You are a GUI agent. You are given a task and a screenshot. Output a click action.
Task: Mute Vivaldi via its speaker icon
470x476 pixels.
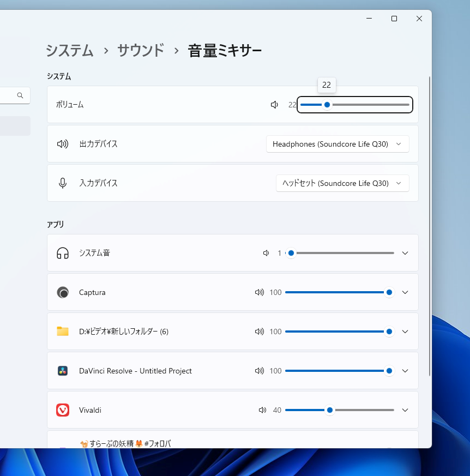pos(262,410)
